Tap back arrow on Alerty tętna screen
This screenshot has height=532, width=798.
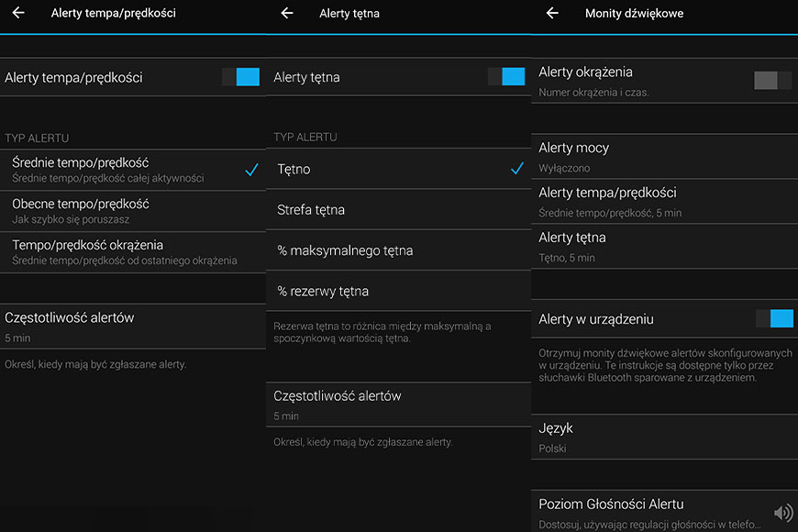287,13
